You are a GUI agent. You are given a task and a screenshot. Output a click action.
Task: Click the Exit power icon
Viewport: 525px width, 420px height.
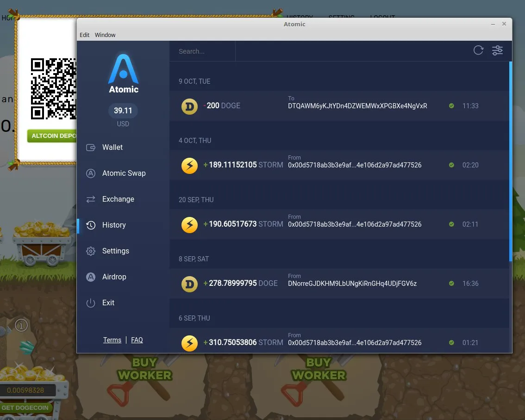[91, 303]
